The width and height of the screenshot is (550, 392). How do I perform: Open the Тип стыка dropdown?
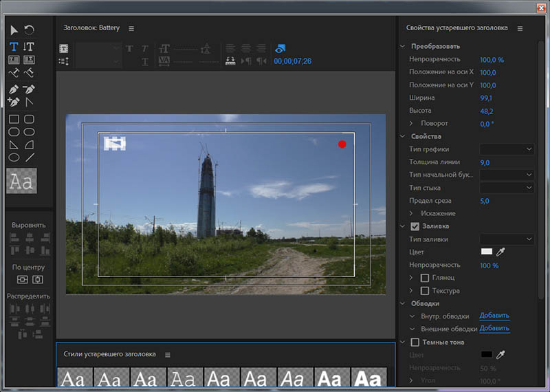(507, 188)
